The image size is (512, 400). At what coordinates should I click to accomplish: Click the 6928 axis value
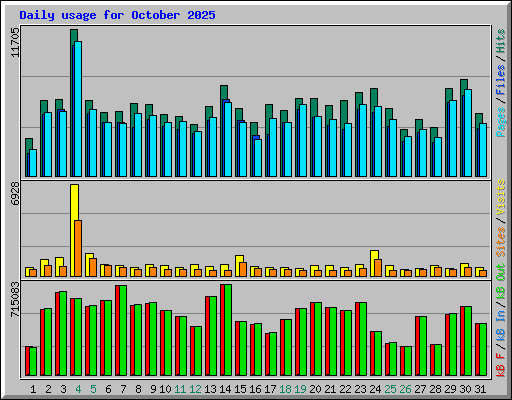(x=15, y=194)
